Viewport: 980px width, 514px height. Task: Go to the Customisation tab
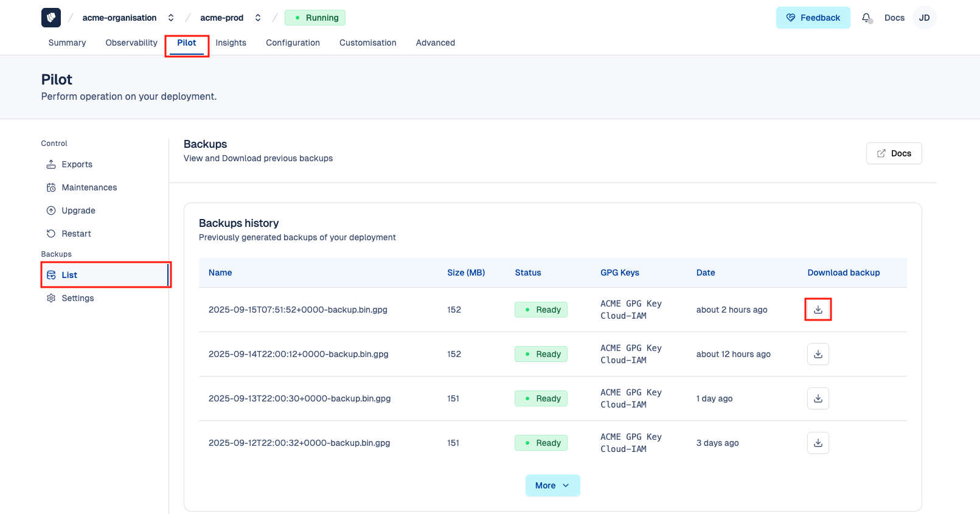click(x=368, y=43)
